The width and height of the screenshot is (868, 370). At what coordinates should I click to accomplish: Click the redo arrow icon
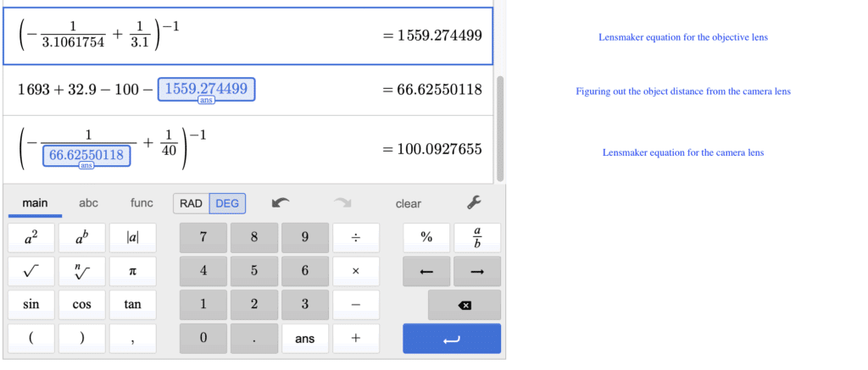pyautogui.click(x=342, y=203)
